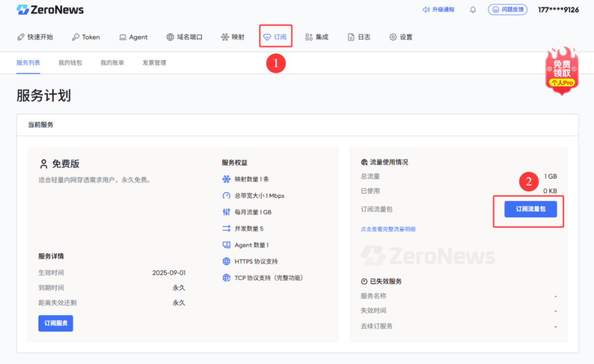Viewport: 594px width, 364px height.
Task: Click the document icon beside 日志
Action: 351,37
